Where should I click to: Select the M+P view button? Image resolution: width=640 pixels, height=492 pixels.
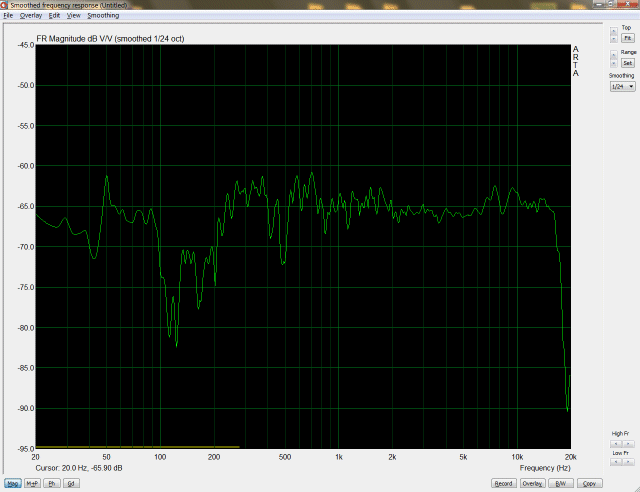(32, 483)
